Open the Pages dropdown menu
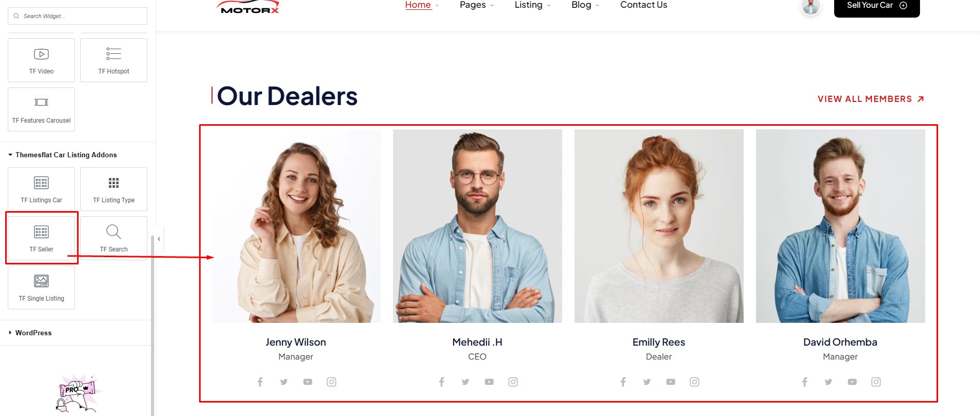This screenshot has width=980, height=416. [x=477, y=5]
